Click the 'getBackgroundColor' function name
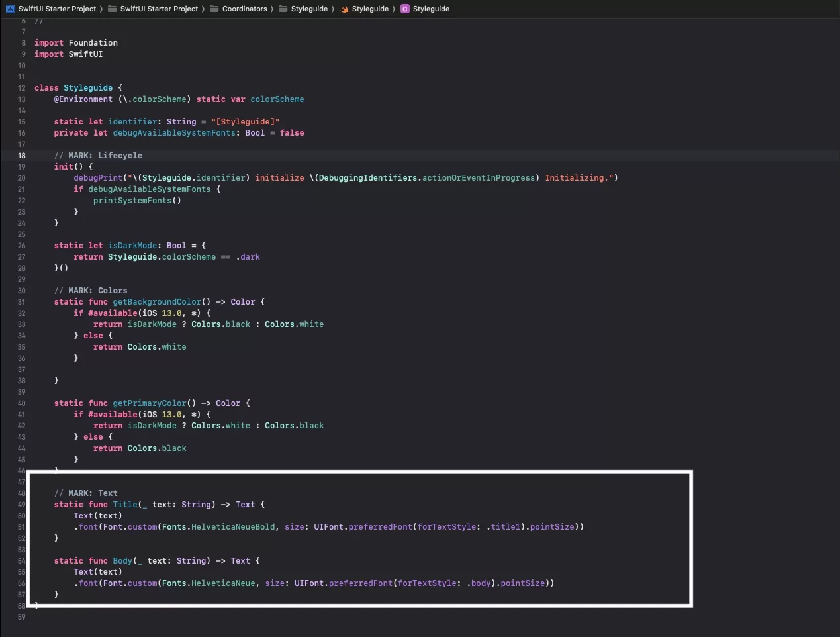This screenshot has height=637, width=840. click(157, 302)
